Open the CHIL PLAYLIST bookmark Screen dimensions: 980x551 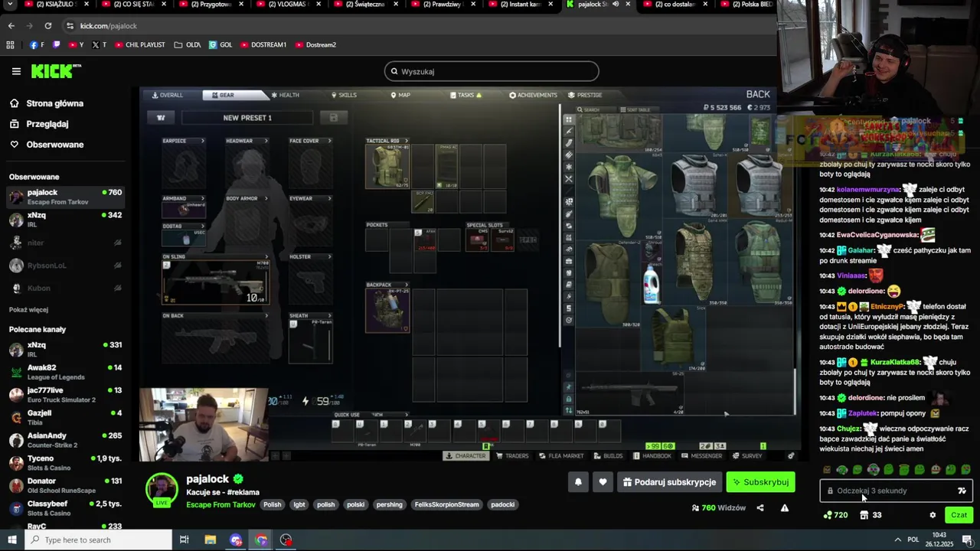pyautogui.click(x=139, y=44)
